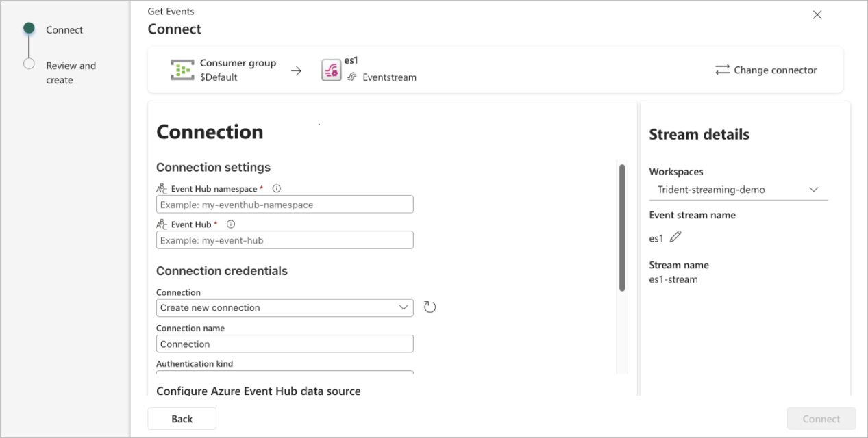Focus the Event Hub namespace field
The width and height of the screenshot is (868, 438).
tap(285, 205)
